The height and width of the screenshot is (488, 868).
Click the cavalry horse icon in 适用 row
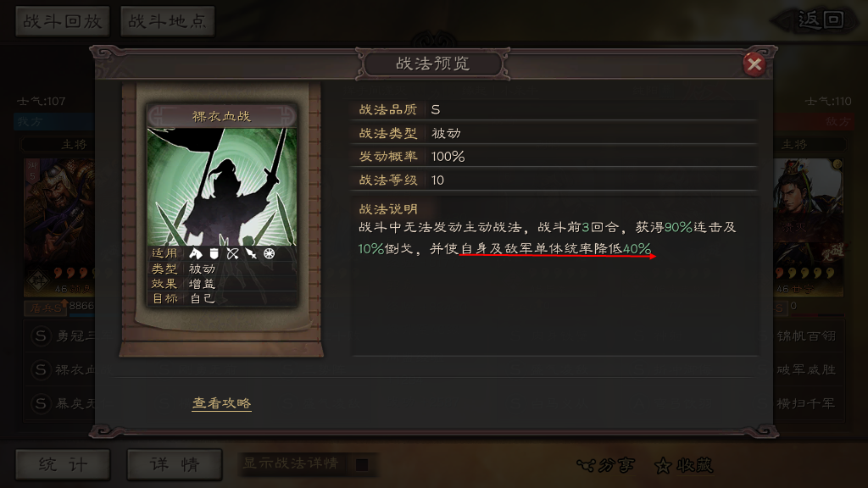click(x=196, y=253)
